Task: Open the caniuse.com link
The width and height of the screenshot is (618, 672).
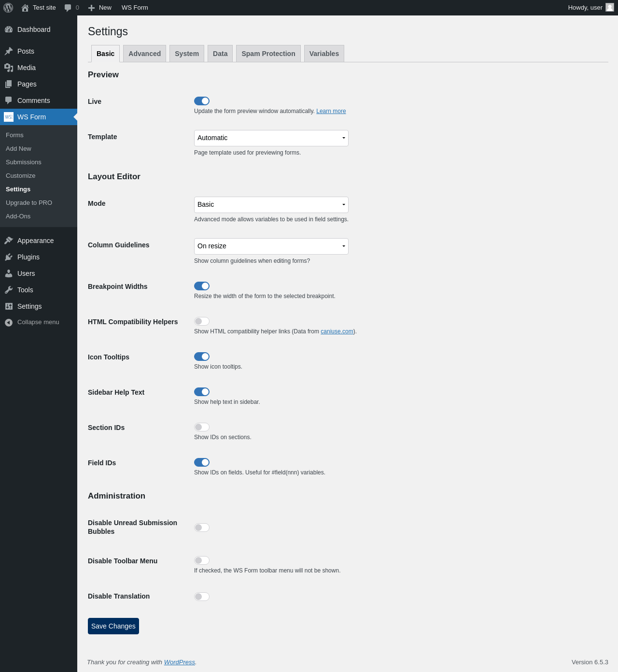Action: pyautogui.click(x=337, y=331)
